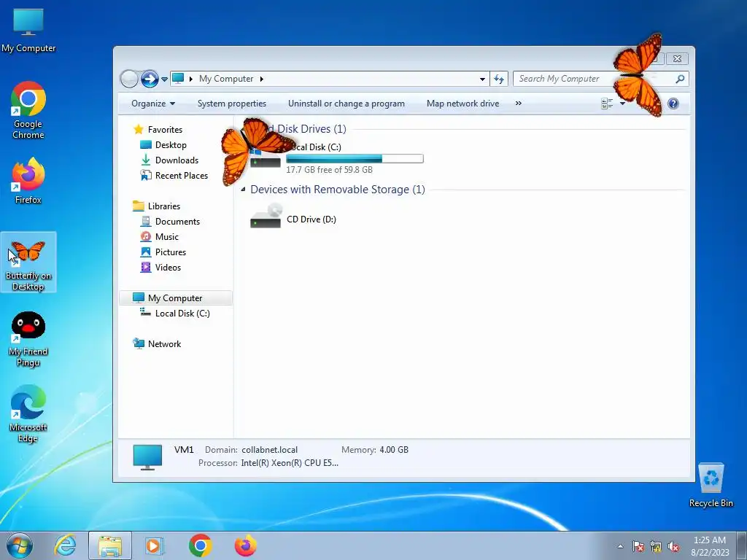Click the change view icon
Image resolution: width=747 pixels, height=560 pixels.
607,104
